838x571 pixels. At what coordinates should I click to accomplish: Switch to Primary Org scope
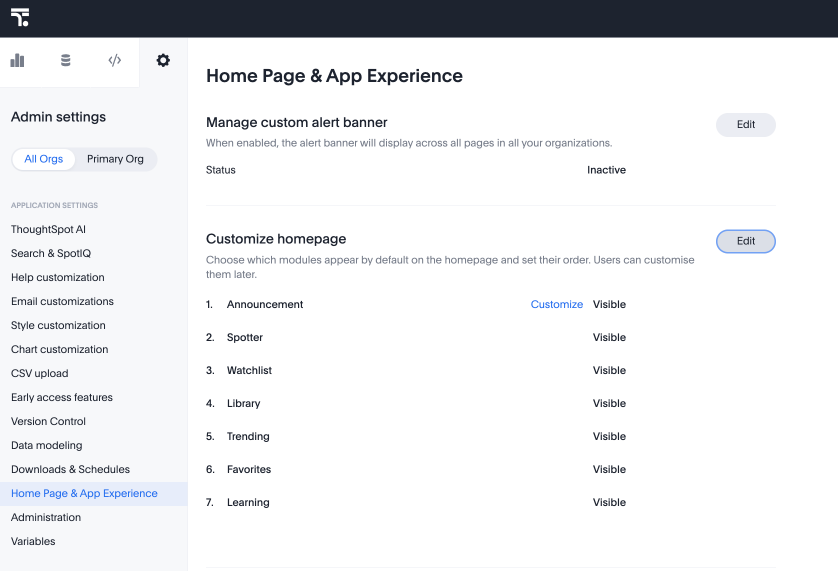tap(115, 159)
